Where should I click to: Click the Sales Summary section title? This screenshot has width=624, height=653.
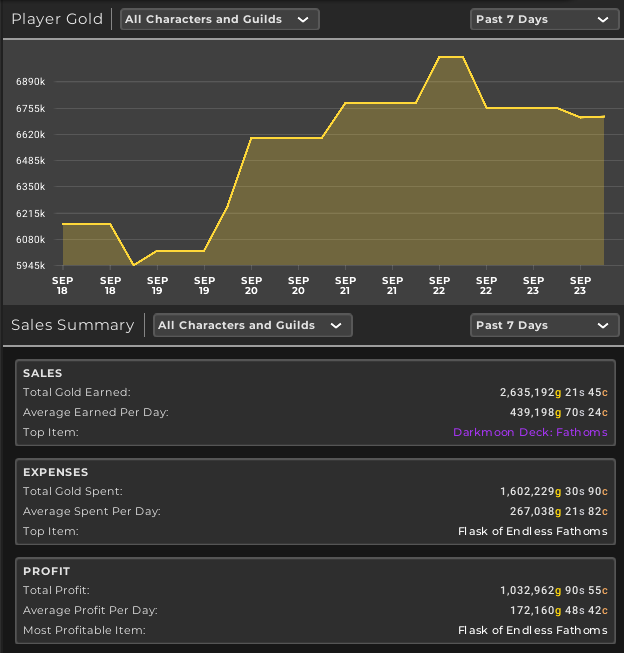click(x=72, y=325)
